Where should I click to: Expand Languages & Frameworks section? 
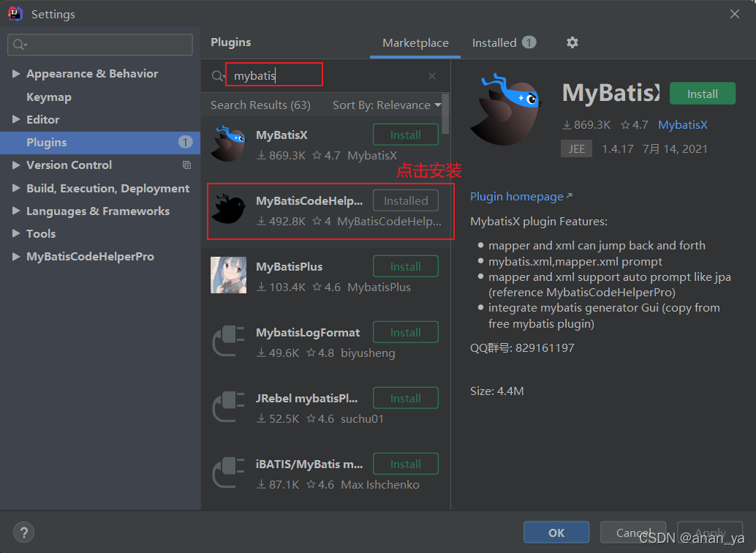click(16, 211)
